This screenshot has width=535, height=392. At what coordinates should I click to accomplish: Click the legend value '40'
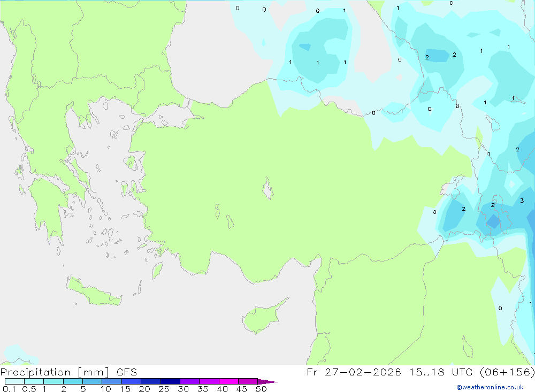222,389
